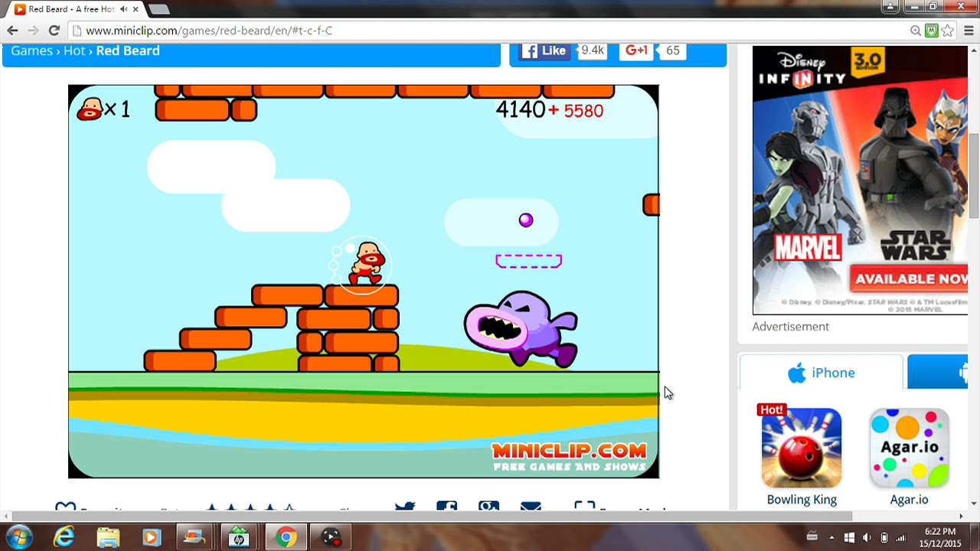This screenshot has width=980, height=551.
Task: Click the red +5580 bonus score
Action: [576, 111]
